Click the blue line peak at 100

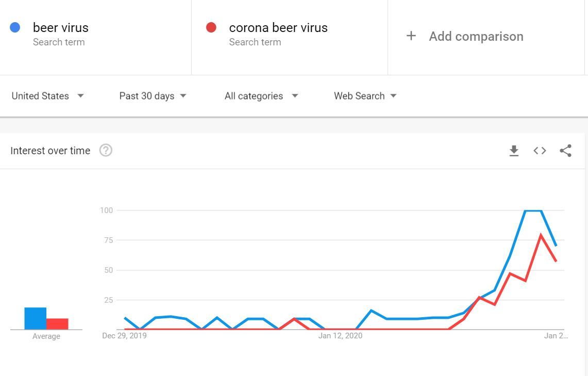[x=533, y=210]
